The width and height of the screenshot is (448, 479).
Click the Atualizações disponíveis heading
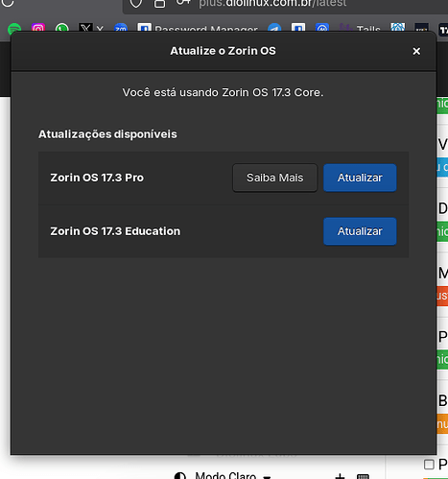point(107,134)
